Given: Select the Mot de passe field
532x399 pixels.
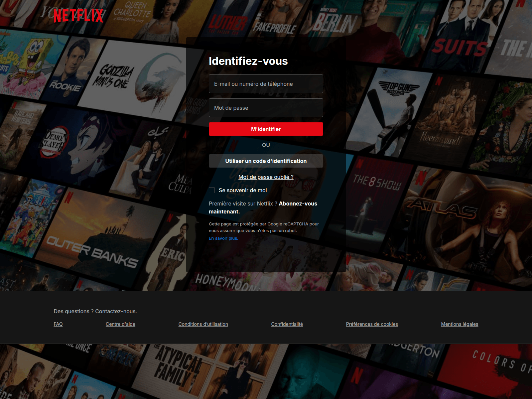Looking at the screenshot, I should click(266, 108).
